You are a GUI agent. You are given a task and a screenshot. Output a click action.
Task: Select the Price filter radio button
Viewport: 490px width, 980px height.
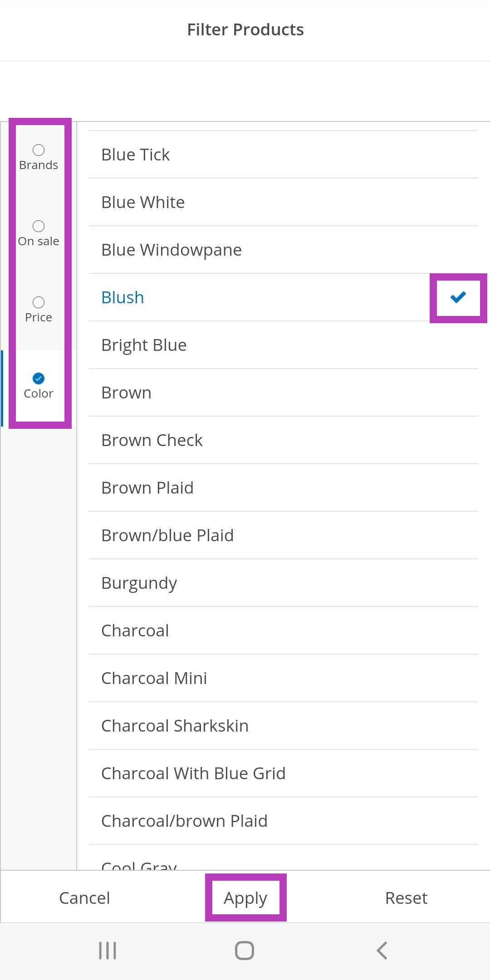tap(39, 302)
